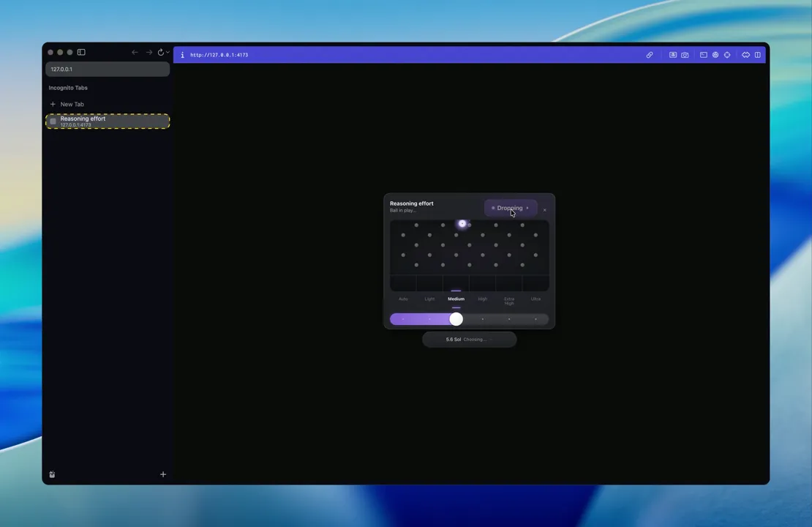Select the Extra High effort level
This screenshot has width=812, height=527.
pos(509,301)
